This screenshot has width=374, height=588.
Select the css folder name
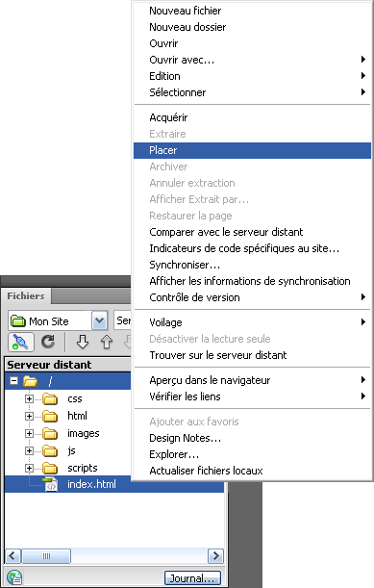(x=75, y=399)
